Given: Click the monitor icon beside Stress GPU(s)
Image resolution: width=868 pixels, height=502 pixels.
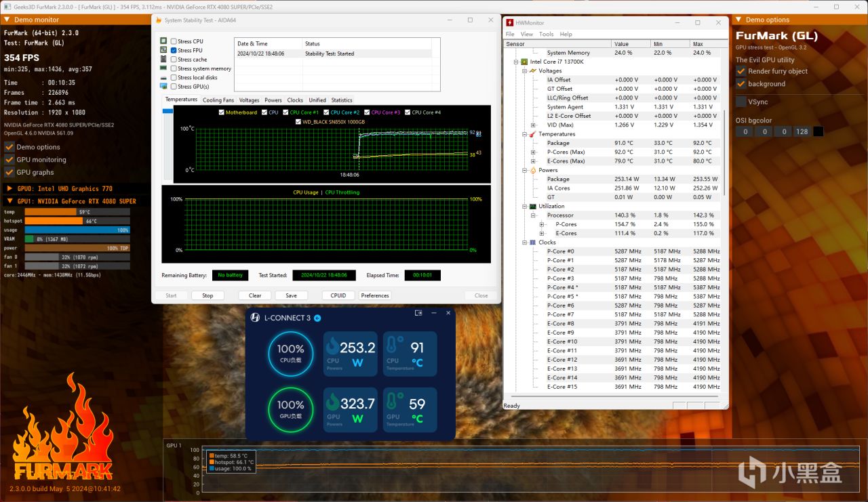Looking at the screenshot, I should click(x=164, y=87).
